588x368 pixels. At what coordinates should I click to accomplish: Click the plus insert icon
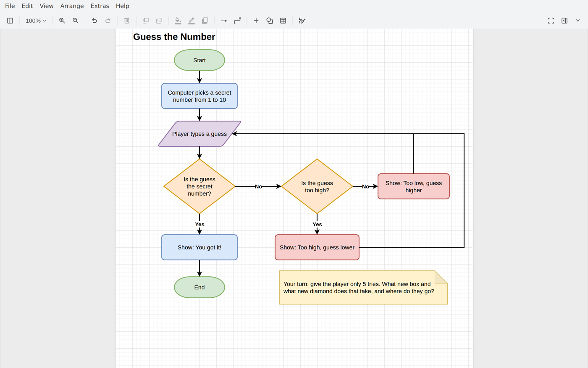[256, 21]
